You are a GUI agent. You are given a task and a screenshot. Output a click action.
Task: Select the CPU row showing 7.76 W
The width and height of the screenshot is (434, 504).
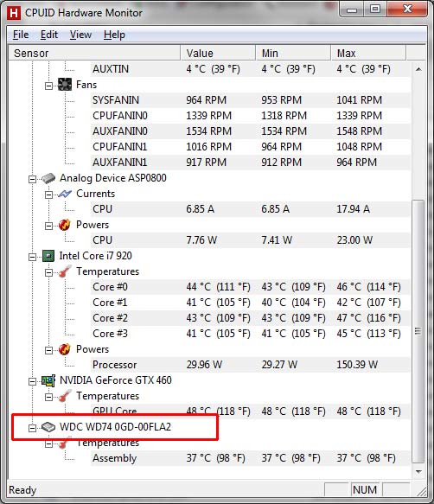pyautogui.click(x=251, y=240)
